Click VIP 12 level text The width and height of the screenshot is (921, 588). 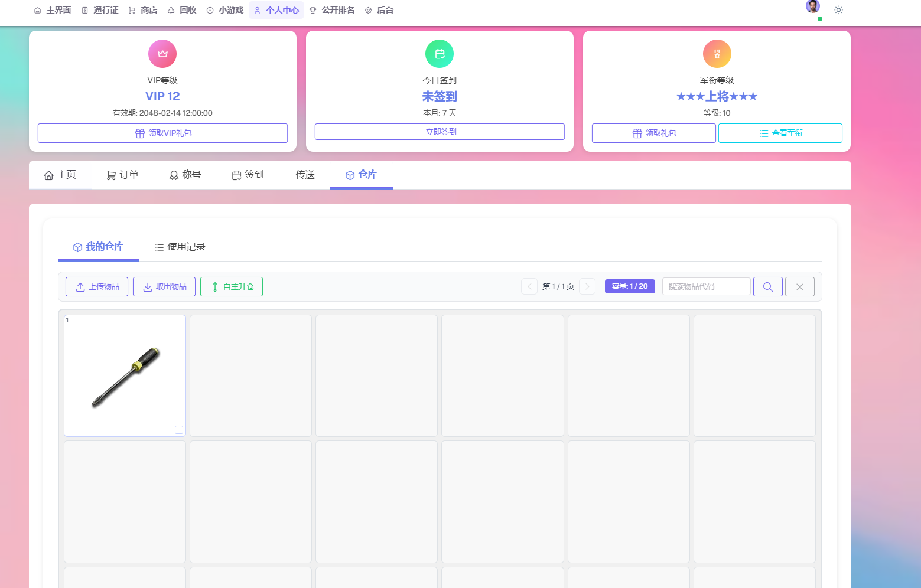click(x=162, y=96)
